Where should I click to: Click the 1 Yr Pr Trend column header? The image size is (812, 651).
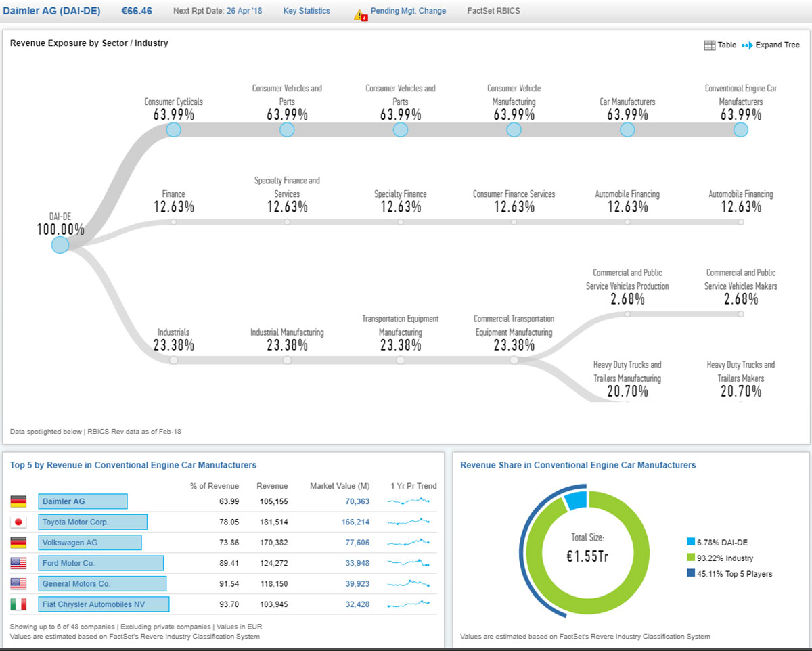click(413, 486)
